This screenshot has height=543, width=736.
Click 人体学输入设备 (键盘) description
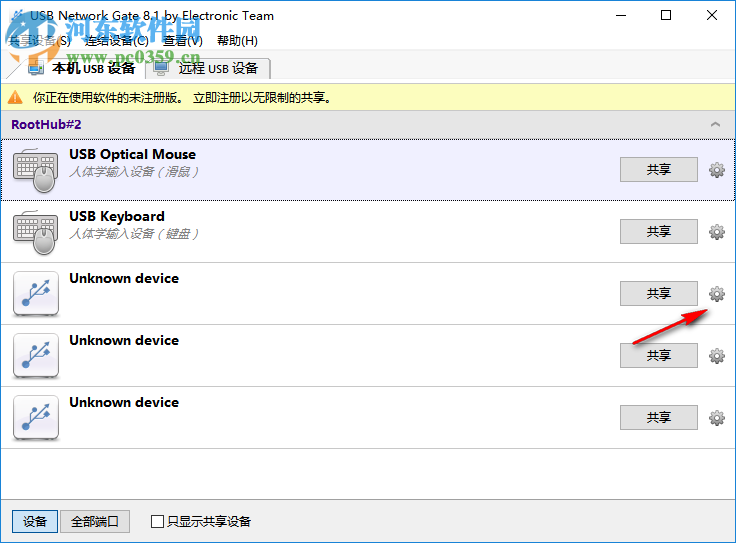134,234
